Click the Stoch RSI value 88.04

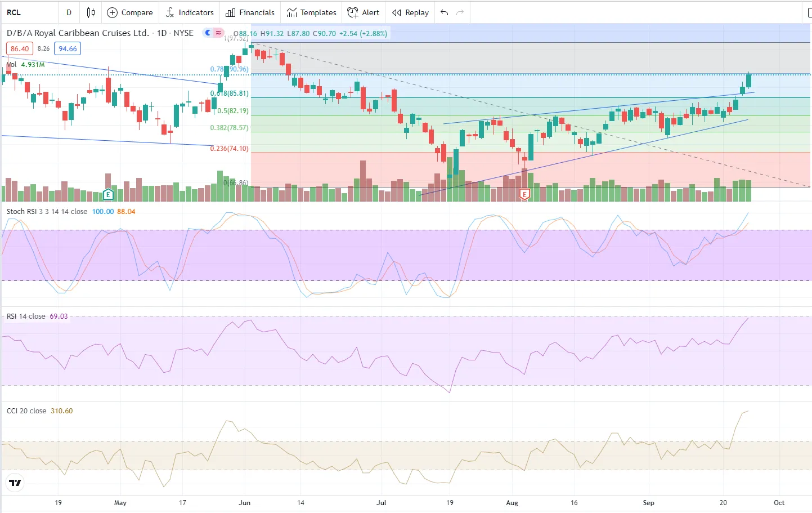[126, 212]
